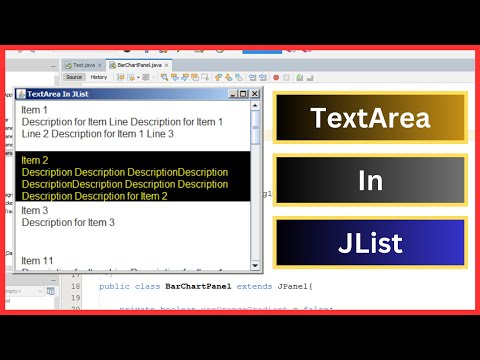Shift Line Left toolbar icon
The width and height of the screenshot is (480, 360).
click(252, 77)
